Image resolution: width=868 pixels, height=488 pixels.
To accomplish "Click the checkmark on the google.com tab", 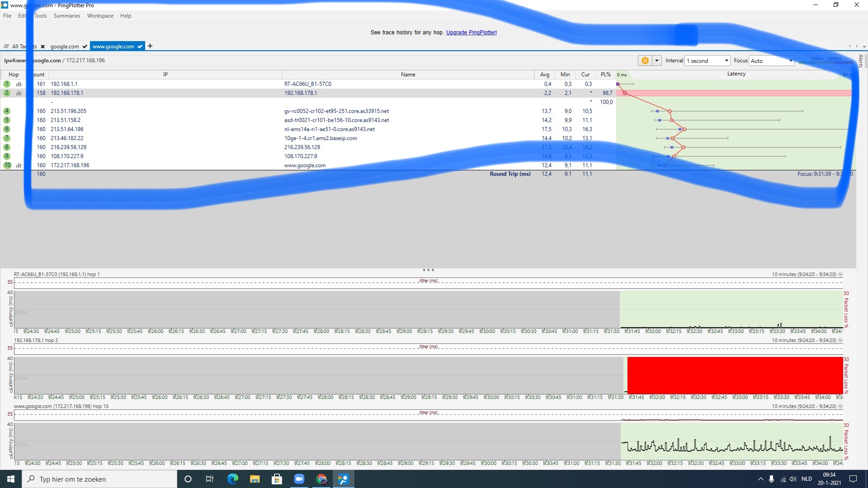I will [85, 47].
